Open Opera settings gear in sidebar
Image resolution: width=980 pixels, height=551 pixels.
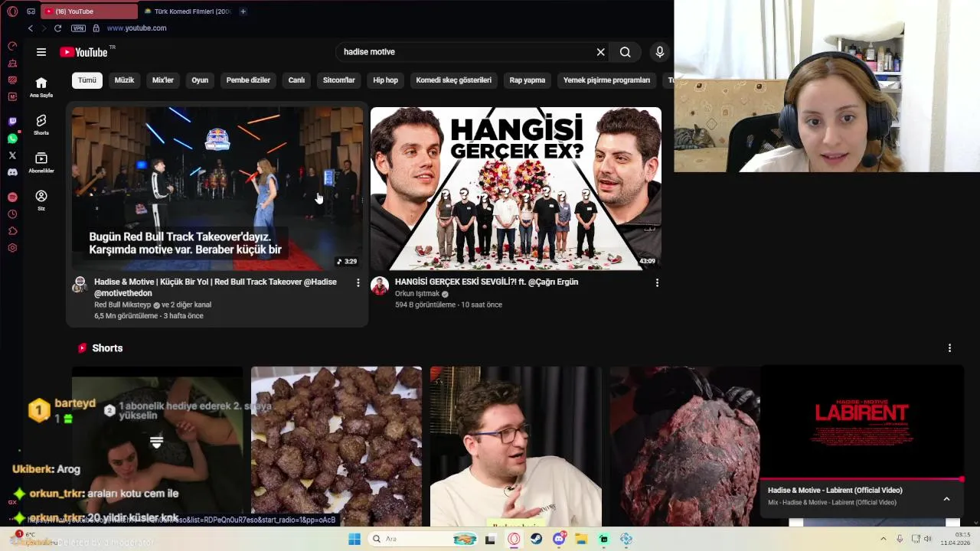12,248
